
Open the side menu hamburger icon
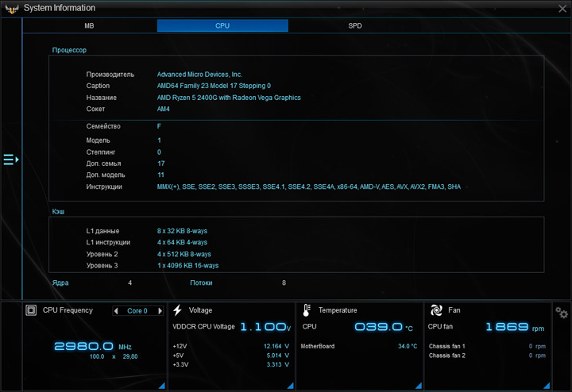coord(11,159)
